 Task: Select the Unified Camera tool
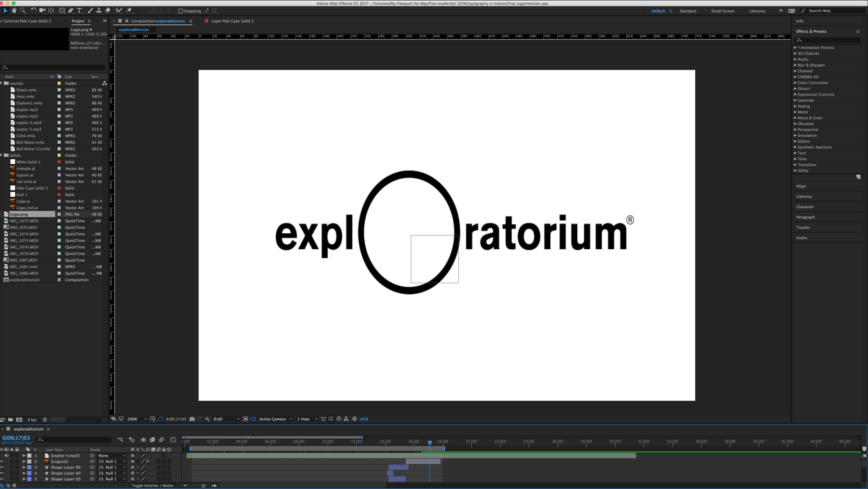(x=42, y=11)
